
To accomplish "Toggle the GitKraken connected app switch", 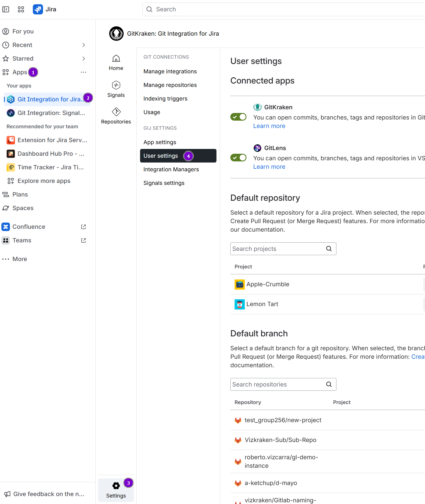I will [x=238, y=117].
